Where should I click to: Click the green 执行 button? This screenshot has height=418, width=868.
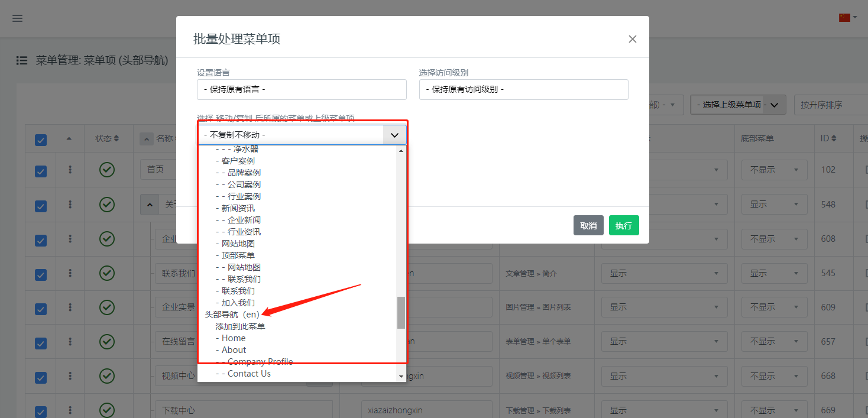624,226
